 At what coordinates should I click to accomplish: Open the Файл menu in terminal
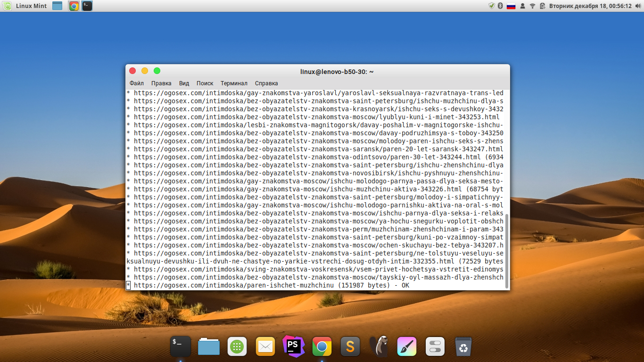(137, 83)
